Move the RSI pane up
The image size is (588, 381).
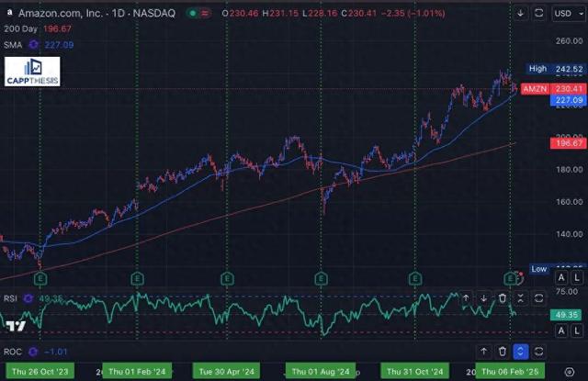coord(467,298)
